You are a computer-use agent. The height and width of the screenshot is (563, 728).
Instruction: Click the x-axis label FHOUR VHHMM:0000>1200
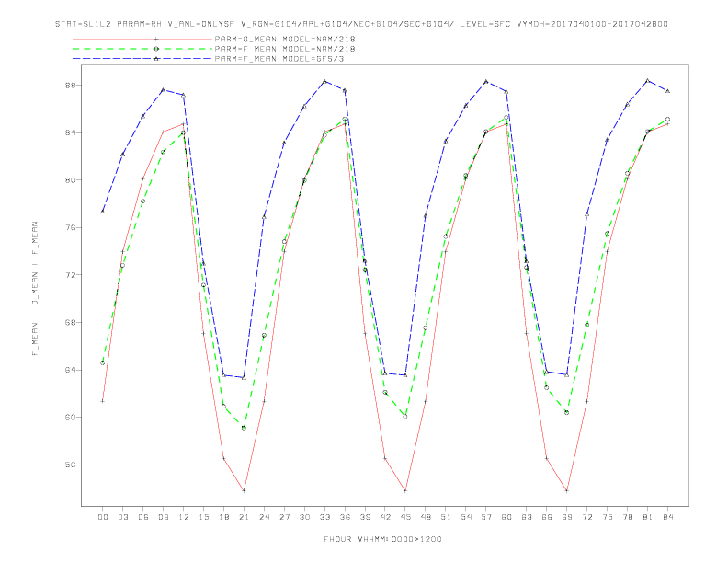382,539
